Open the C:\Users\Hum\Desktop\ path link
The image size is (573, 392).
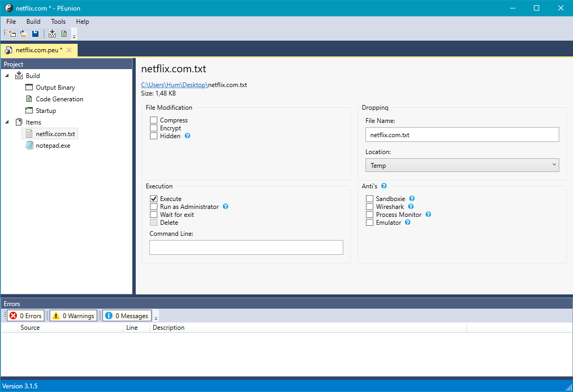coord(174,84)
